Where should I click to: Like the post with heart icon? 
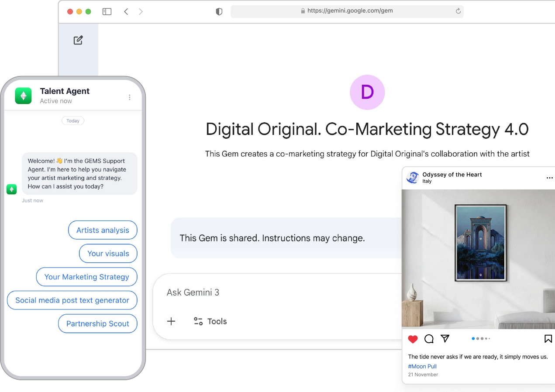pyautogui.click(x=413, y=339)
